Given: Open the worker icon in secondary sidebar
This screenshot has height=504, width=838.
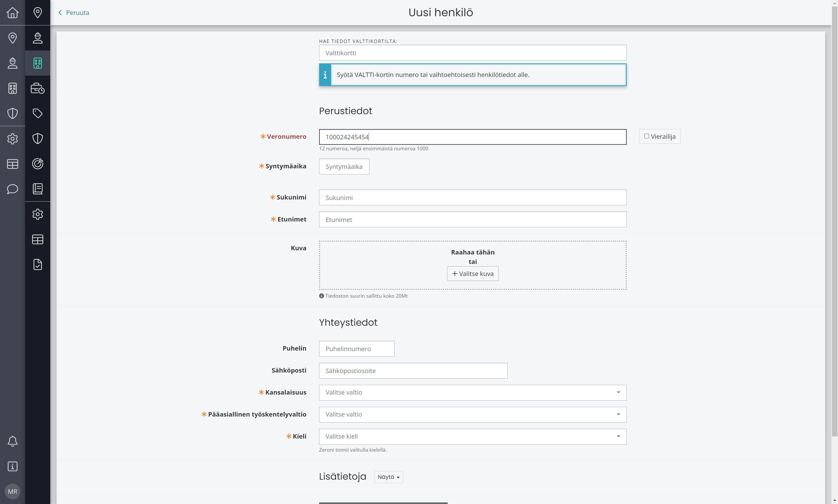Looking at the screenshot, I should pyautogui.click(x=38, y=38).
